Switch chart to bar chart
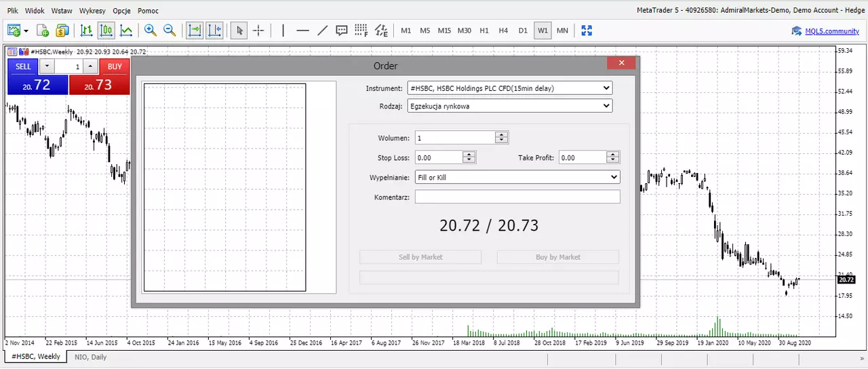 click(x=86, y=31)
